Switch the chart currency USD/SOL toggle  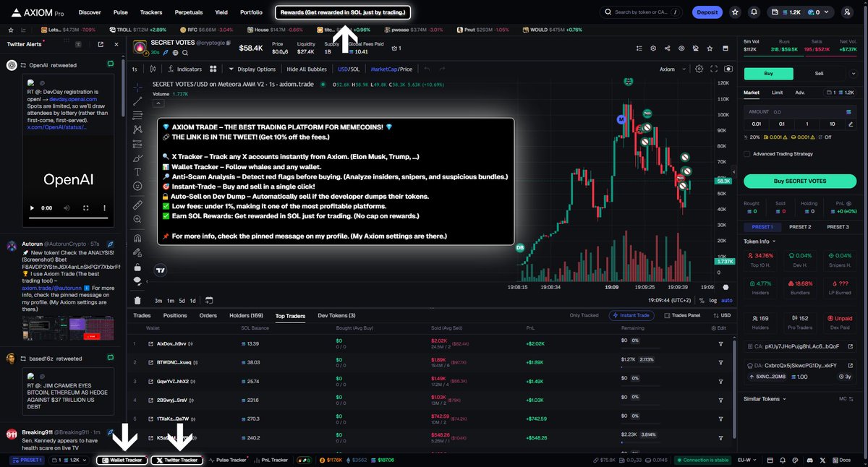click(349, 69)
